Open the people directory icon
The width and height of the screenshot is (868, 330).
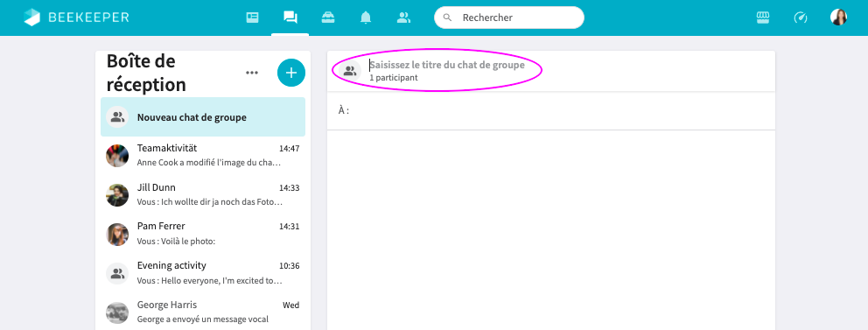coord(403,18)
